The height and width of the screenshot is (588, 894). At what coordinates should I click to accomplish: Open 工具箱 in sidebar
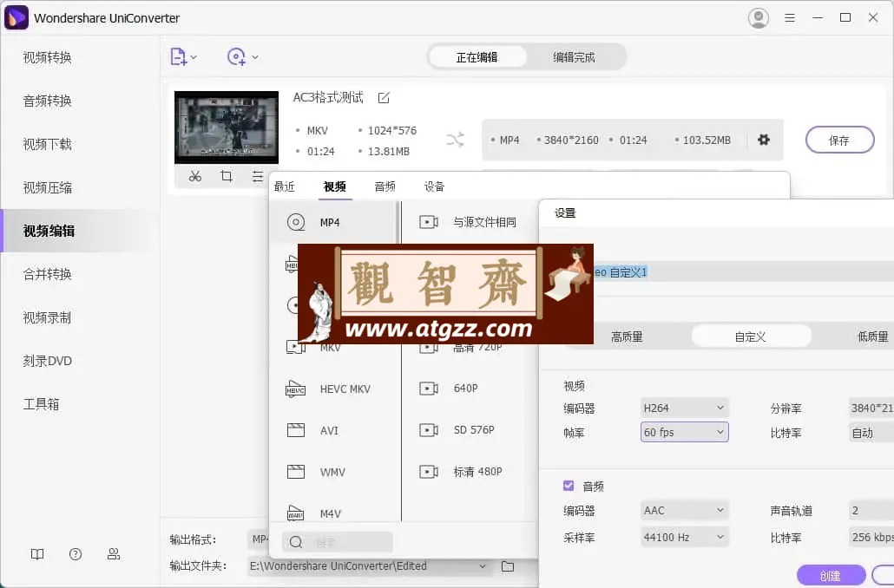pos(41,404)
